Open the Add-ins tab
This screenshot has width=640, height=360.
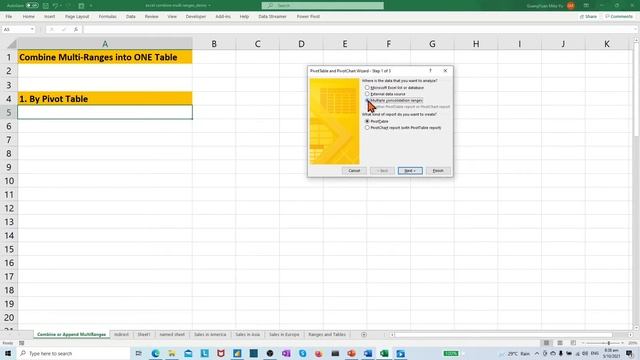223,16
